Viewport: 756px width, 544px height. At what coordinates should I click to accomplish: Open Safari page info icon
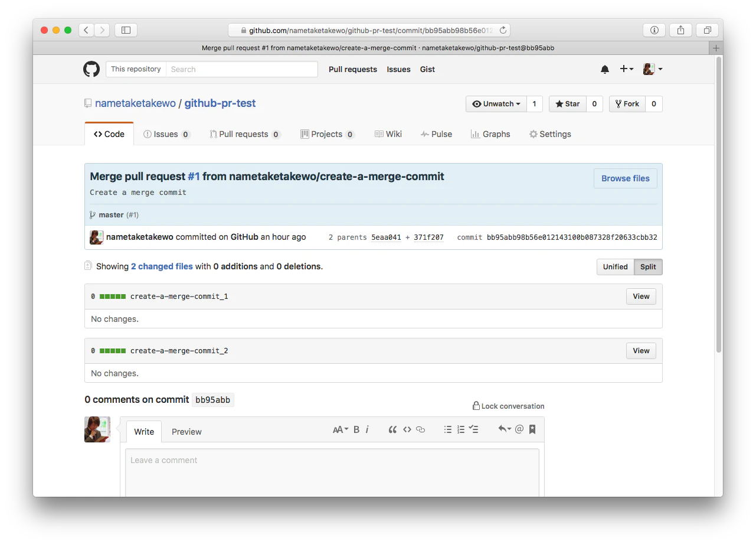[654, 30]
